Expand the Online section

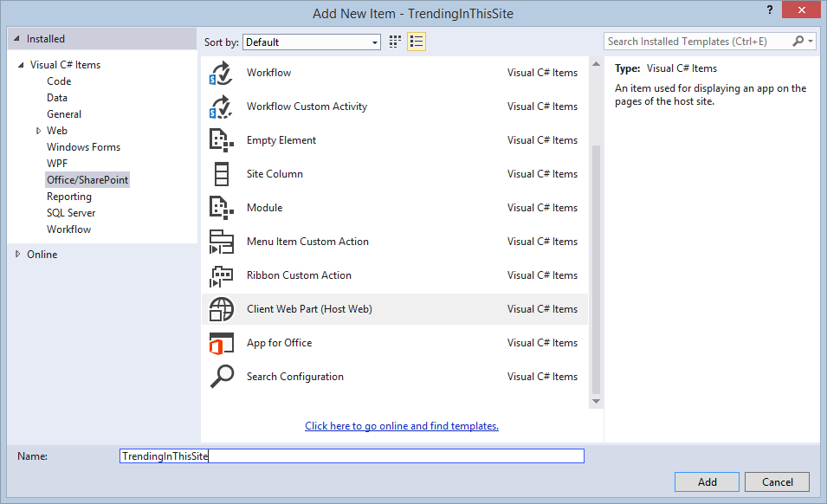17,254
